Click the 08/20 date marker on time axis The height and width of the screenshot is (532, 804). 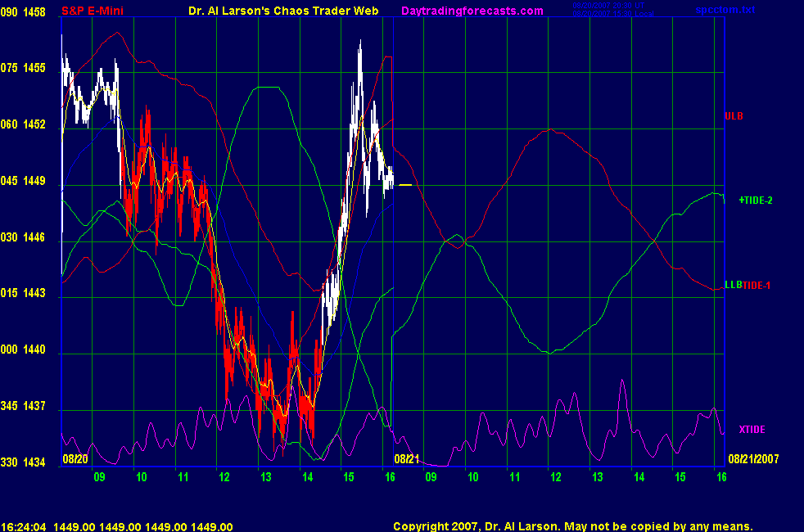point(75,459)
